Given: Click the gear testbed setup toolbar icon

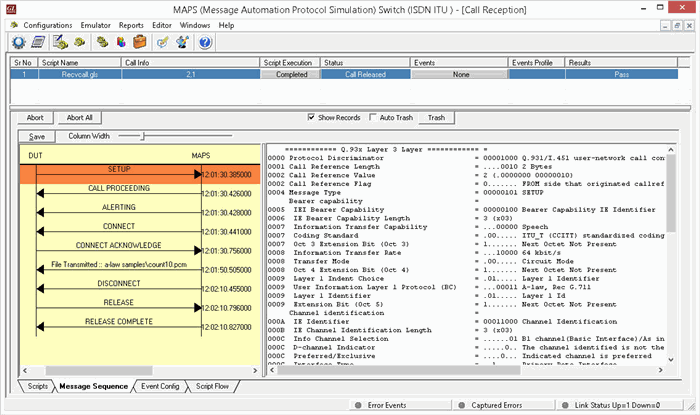Looking at the screenshot, I should pos(19,42).
